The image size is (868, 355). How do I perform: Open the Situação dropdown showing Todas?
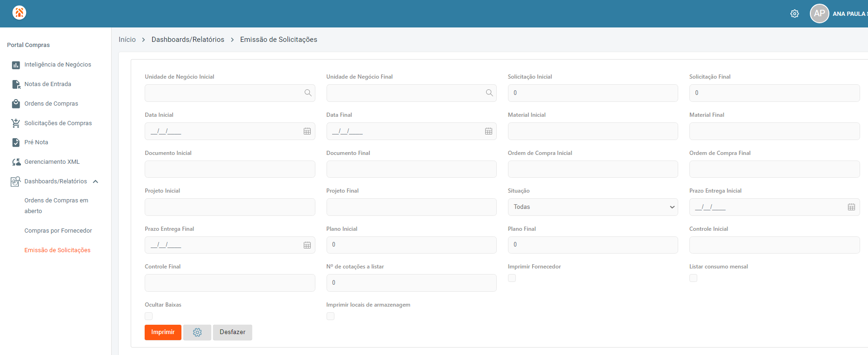click(593, 207)
